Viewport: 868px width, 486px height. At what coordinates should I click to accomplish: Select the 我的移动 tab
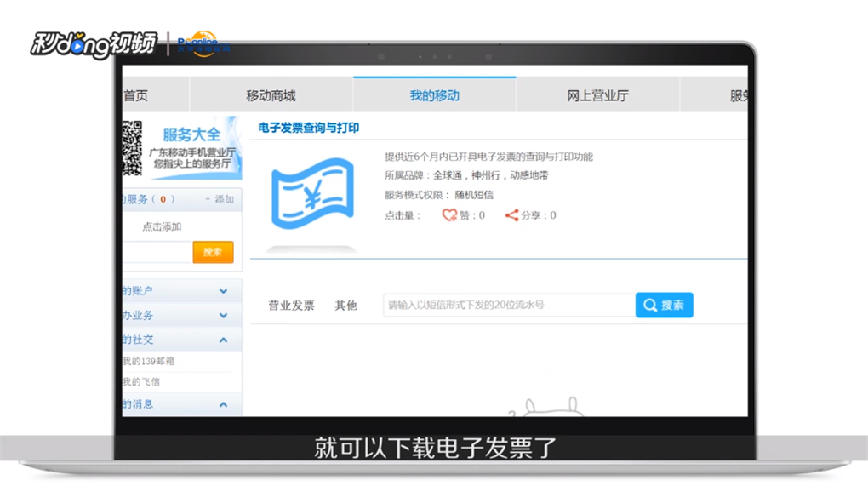click(x=435, y=95)
